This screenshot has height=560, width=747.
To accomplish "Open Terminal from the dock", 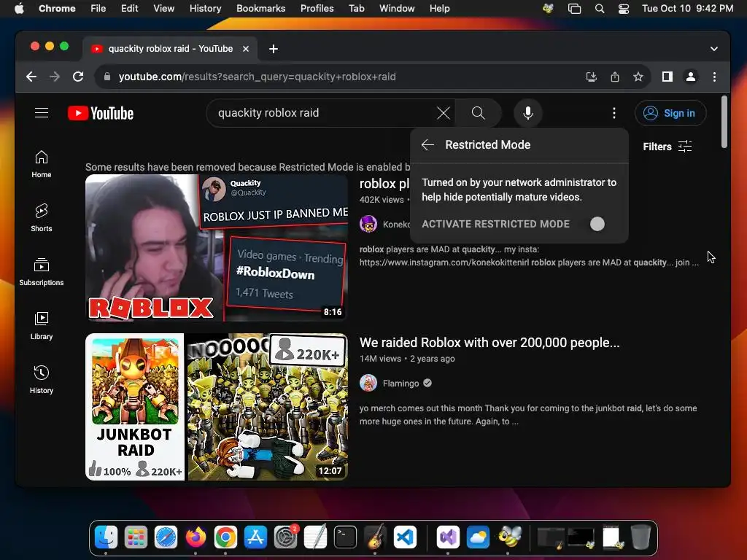I will coord(345,537).
